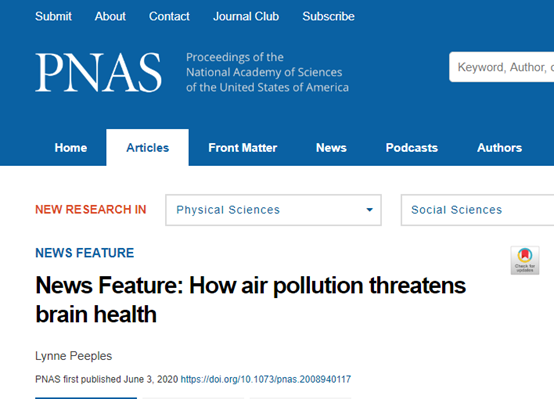Switch to the Articles tab
554x399 pixels.
pos(147,148)
